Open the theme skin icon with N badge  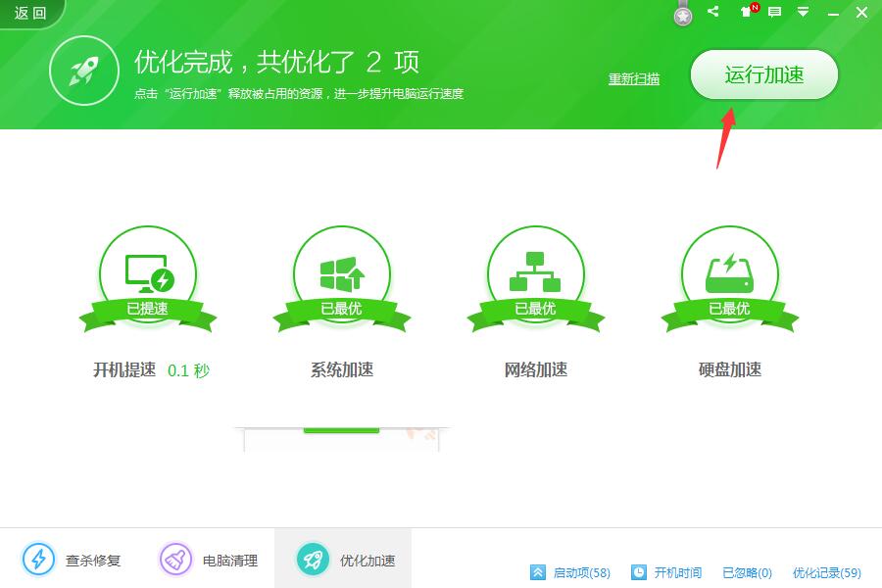747,12
